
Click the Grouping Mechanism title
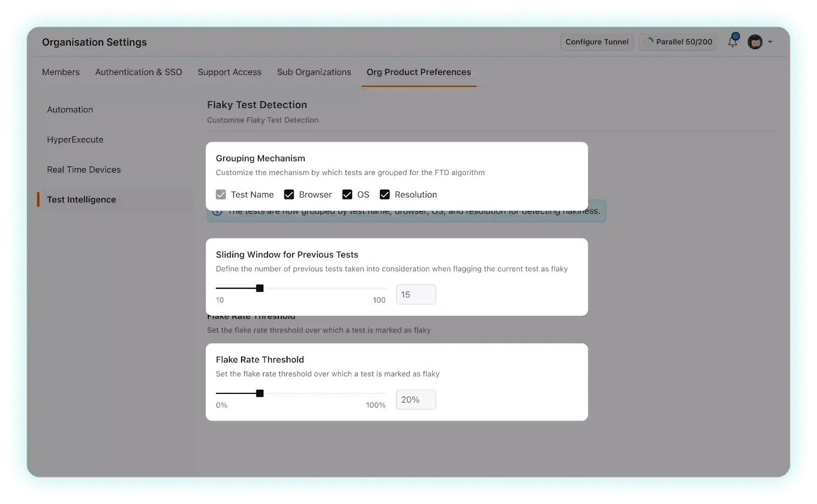(260, 158)
